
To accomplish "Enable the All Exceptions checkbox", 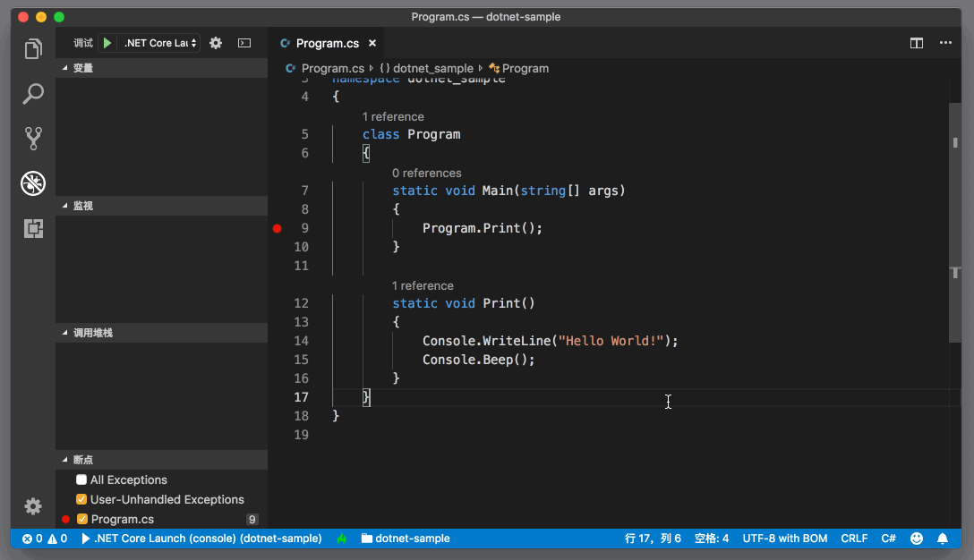I will (x=81, y=480).
